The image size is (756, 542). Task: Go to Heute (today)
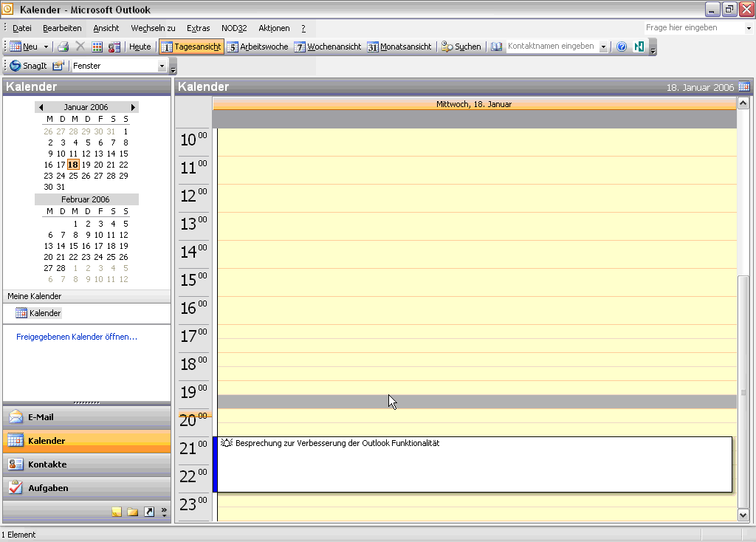tap(140, 47)
